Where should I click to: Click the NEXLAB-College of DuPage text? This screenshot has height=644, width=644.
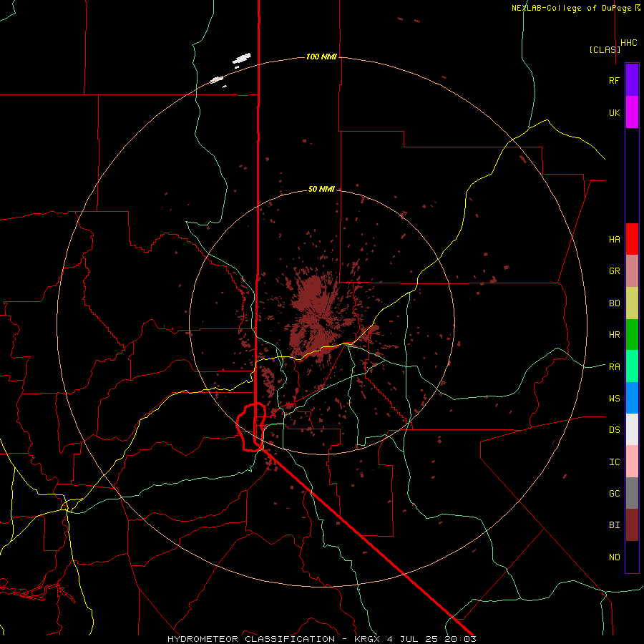tap(571, 8)
